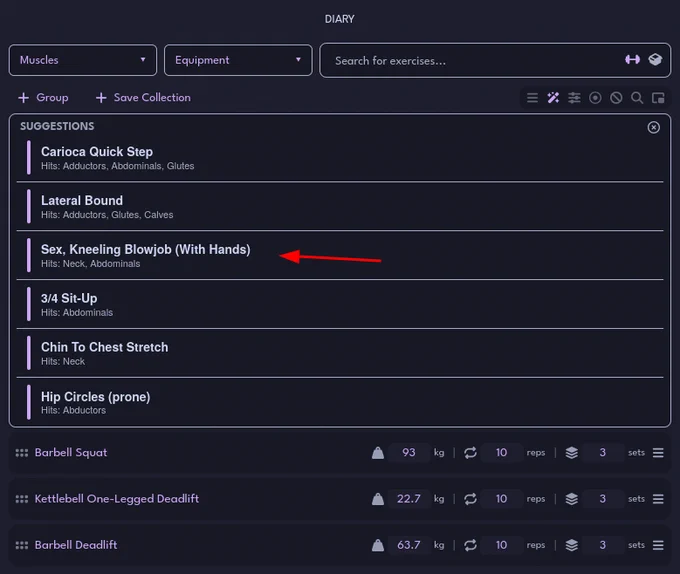Screen dimensions: 680x574
Task: Edit Barbell Deadlift weight value 63.7
Action: coord(409,545)
